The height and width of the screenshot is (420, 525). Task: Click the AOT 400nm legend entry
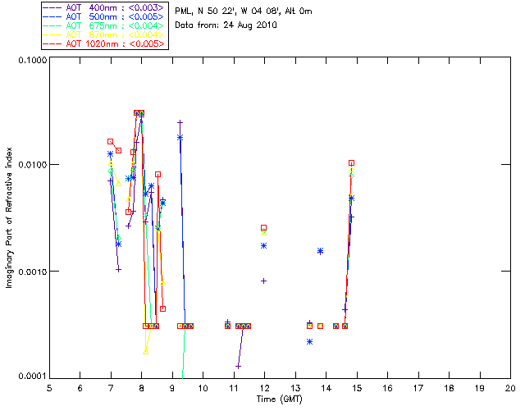pyautogui.click(x=104, y=7)
